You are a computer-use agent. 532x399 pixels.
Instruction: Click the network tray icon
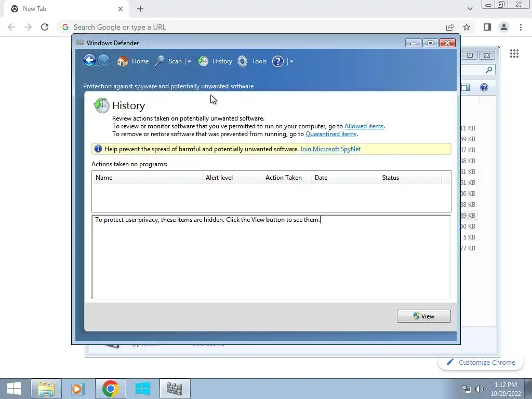pos(467,389)
